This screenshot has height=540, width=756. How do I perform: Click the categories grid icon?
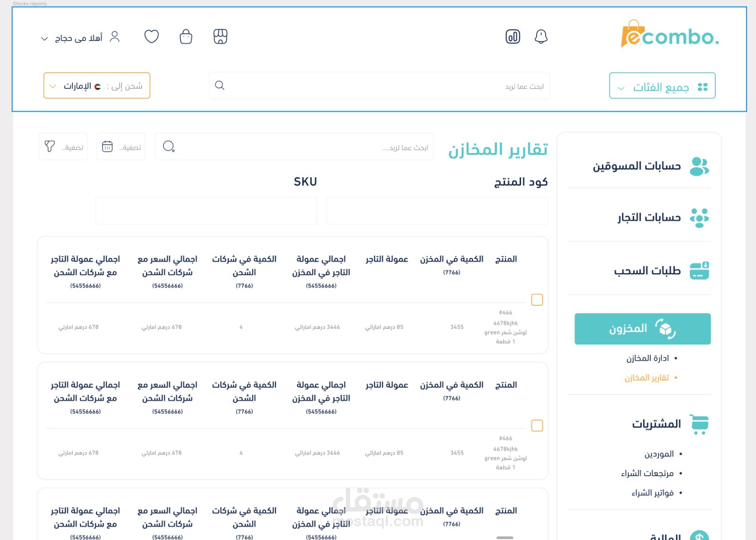(703, 87)
